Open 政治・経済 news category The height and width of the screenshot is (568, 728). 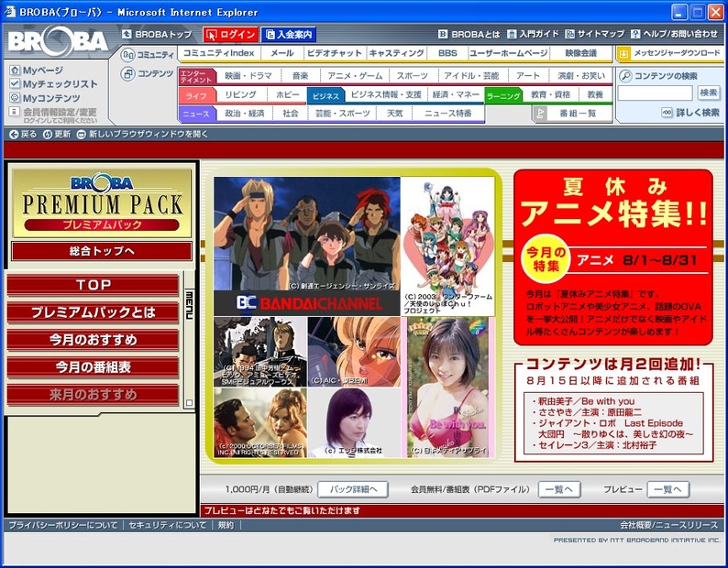tap(244, 114)
